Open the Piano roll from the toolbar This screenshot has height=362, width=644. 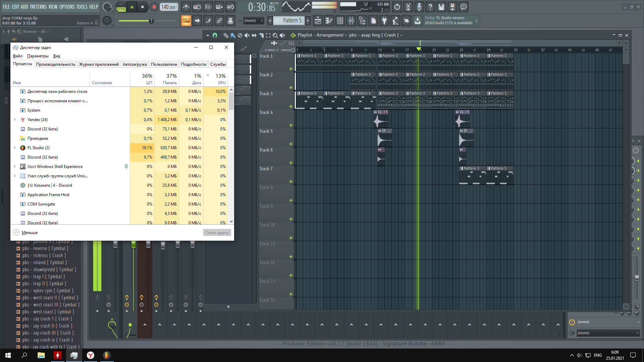329,21
